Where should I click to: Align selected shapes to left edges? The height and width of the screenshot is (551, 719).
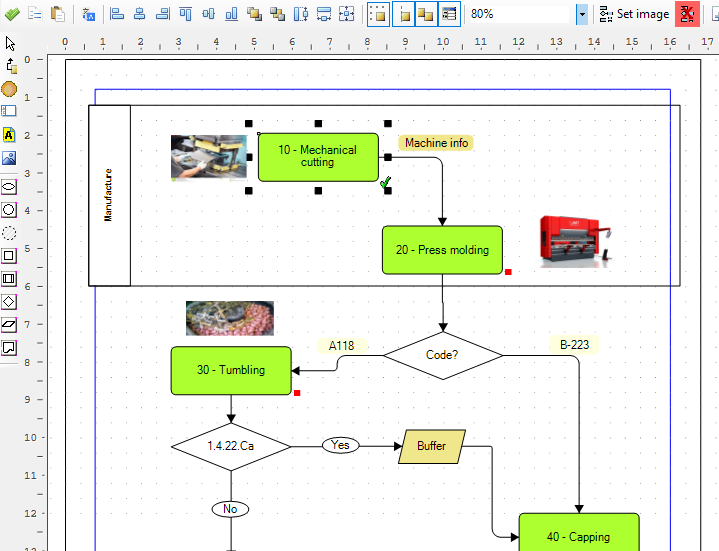coord(117,14)
